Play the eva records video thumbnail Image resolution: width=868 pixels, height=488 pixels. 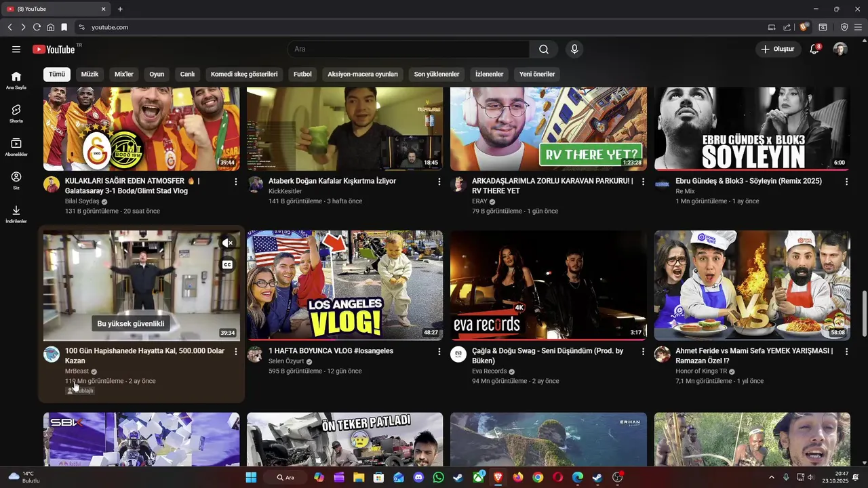tap(548, 285)
